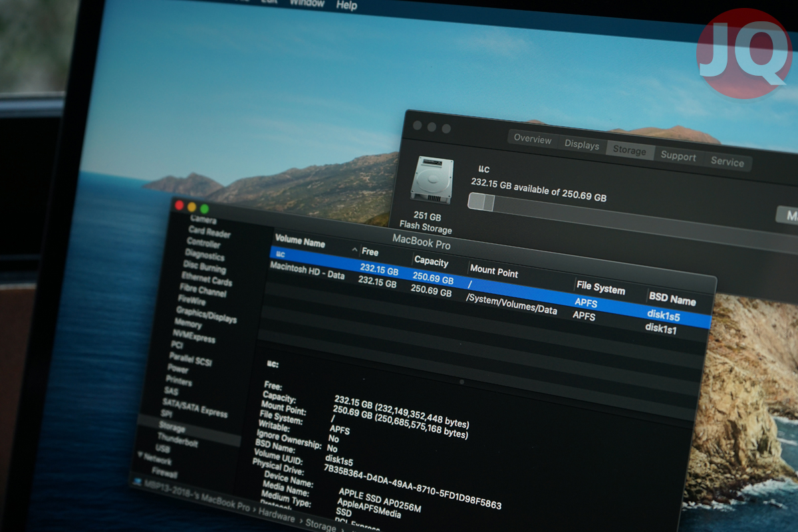
Task: Select PCI in the sidebar
Action: tap(177, 345)
